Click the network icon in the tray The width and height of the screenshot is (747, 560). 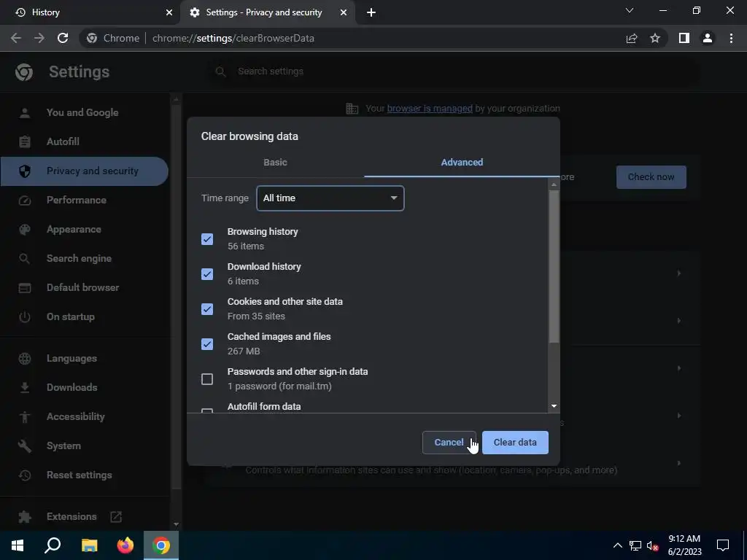coord(635,545)
